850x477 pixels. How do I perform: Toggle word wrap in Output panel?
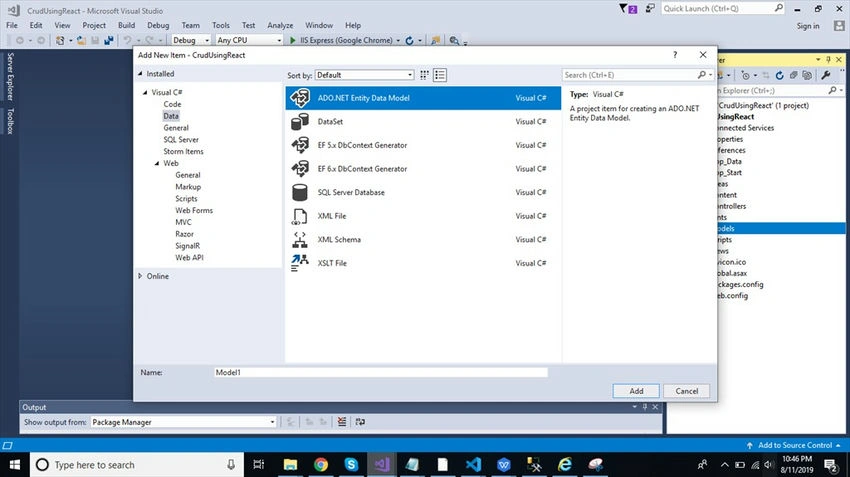click(360, 422)
